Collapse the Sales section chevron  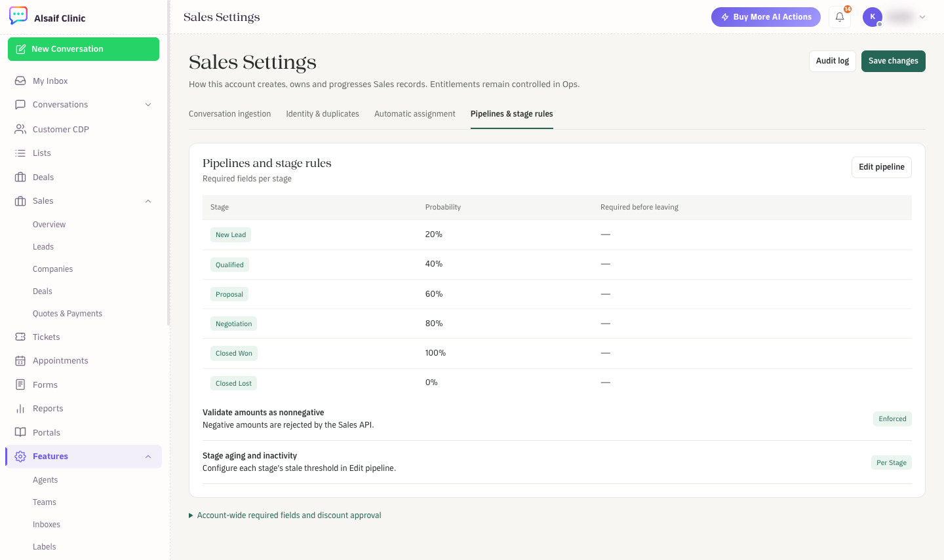pyautogui.click(x=148, y=201)
